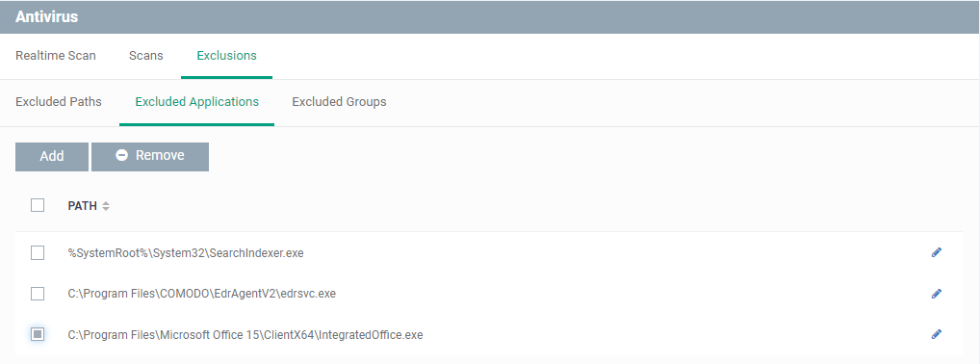Open the Excluded Groups sub-tab
The width and height of the screenshot is (980, 364).
[339, 101]
